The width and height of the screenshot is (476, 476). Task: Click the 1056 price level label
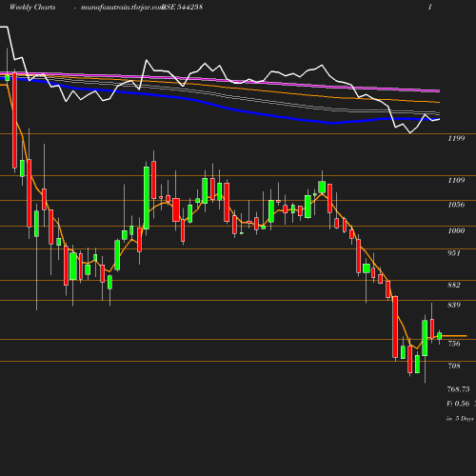click(456, 205)
